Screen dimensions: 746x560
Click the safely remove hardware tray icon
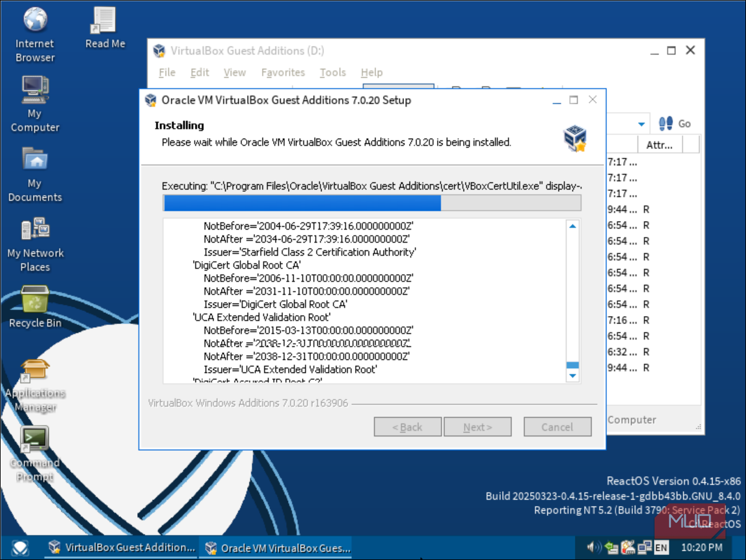click(611, 547)
